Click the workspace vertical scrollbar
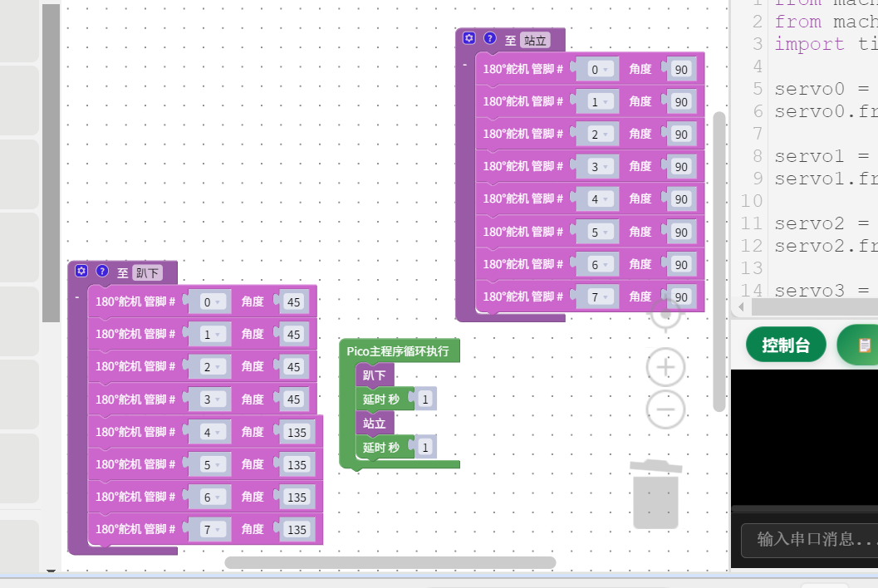The width and height of the screenshot is (878, 588). (x=719, y=262)
